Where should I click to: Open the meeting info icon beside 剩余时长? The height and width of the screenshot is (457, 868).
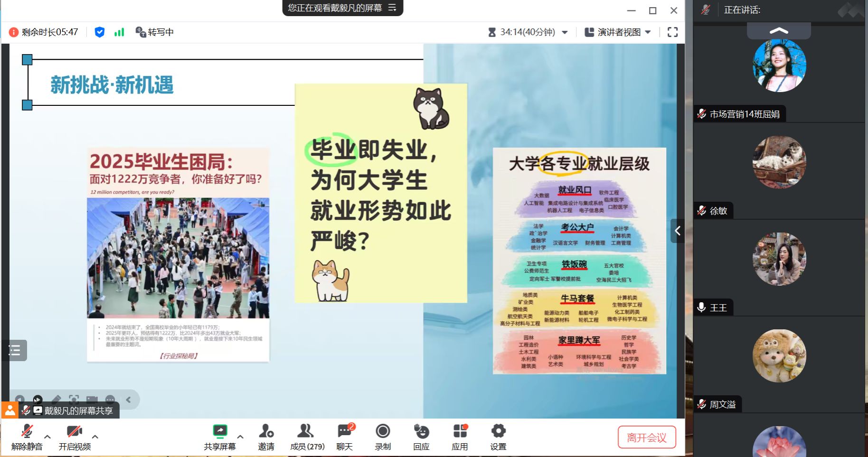14,32
